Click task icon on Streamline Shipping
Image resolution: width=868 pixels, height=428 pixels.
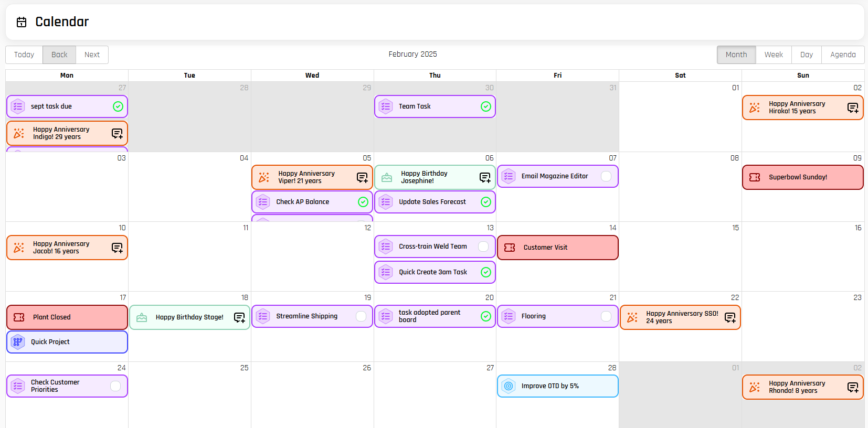click(x=263, y=316)
